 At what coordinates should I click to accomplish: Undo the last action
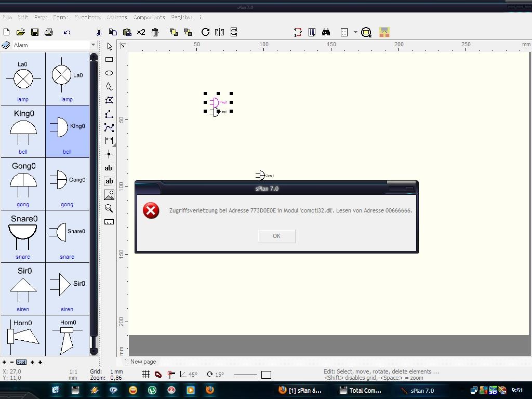pyautogui.click(x=67, y=32)
